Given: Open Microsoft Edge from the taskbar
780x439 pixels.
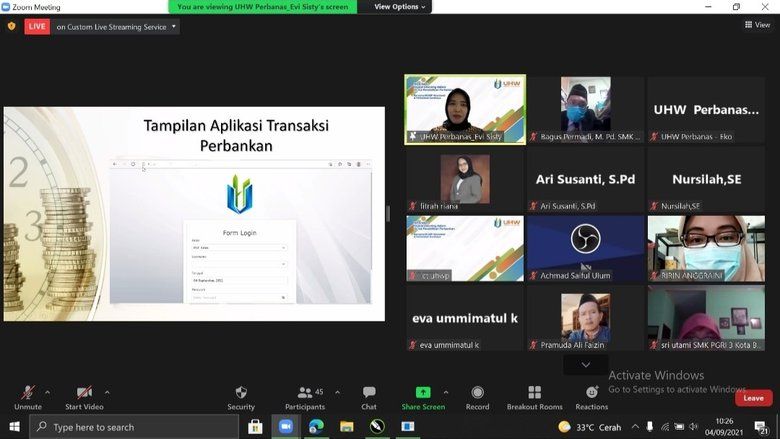Looking at the screenshot, I should (x=316, y=427).
